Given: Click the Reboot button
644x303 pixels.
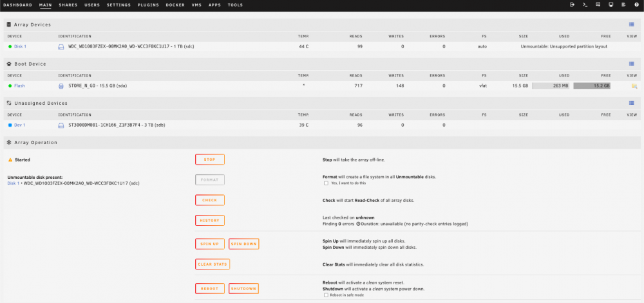Looking at the screenshot, I should (x=210, y=289).
